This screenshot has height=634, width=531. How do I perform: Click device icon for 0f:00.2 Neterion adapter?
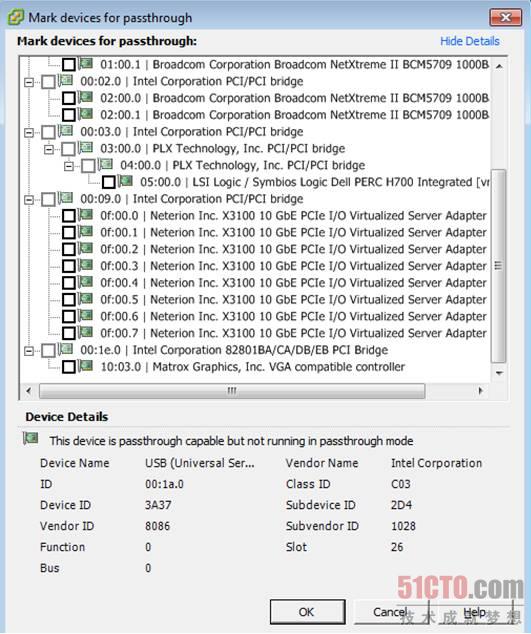pos(86,248)
